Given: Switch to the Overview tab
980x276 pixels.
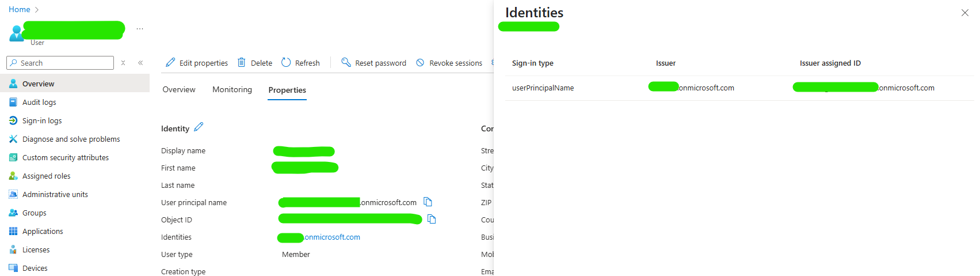Looking at the screenshot, I should [x=179, y=90].
